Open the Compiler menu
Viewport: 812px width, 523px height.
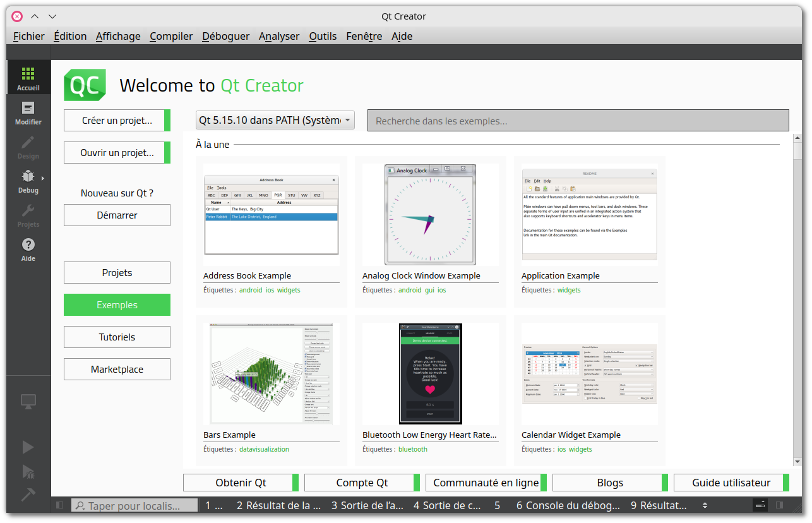click(x=171, y=36)
